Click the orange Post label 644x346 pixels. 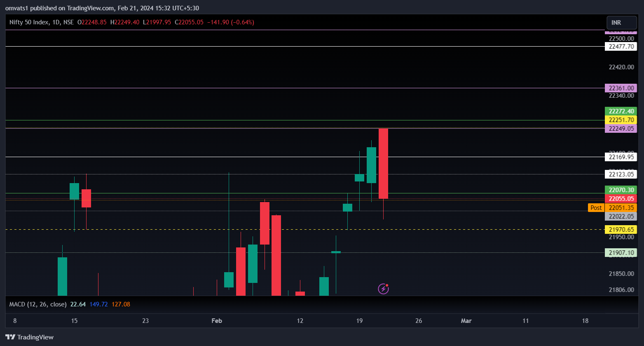pyautogui.click(x=596, y=207)
